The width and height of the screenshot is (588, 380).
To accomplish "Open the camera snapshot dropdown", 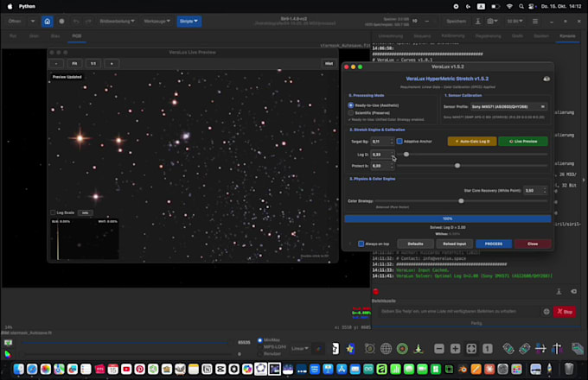I will point(492,22).
